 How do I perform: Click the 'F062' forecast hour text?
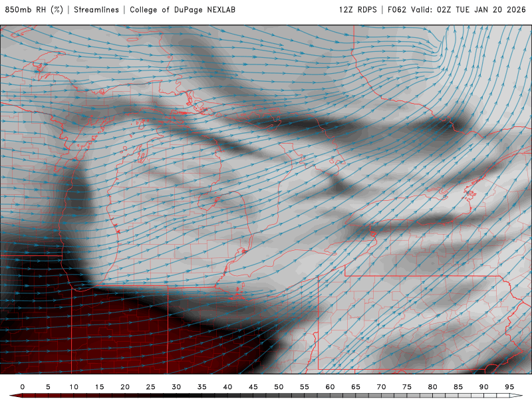coord(397,9)
